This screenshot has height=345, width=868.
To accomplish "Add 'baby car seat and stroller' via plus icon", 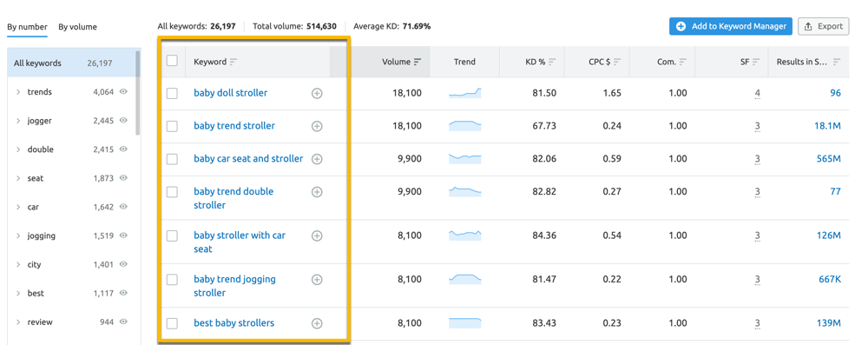I will pos(317,159).
